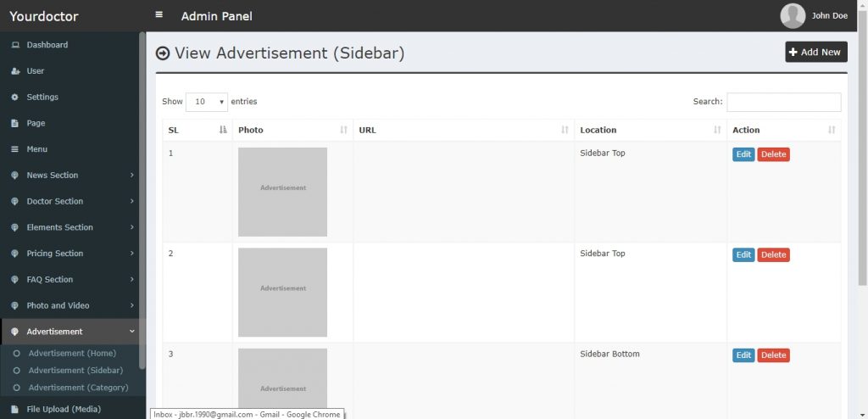Collapse the Advertisement menu section

coord(73,332)
